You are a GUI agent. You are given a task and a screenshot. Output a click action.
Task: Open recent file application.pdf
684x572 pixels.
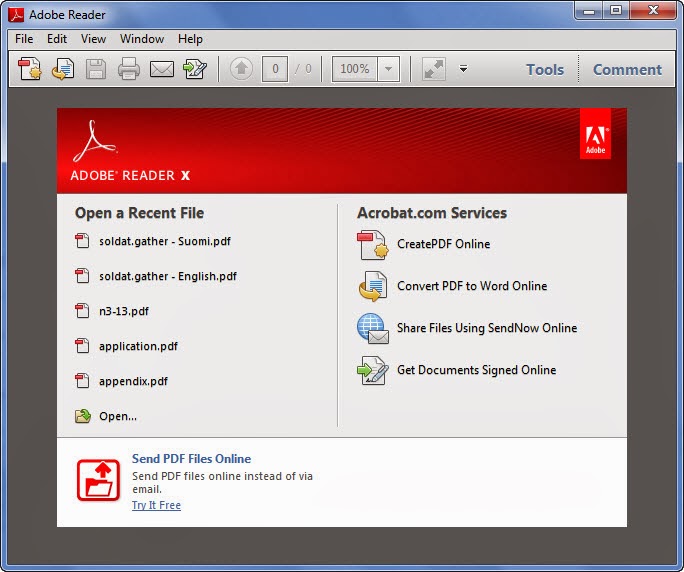(138, 346)
